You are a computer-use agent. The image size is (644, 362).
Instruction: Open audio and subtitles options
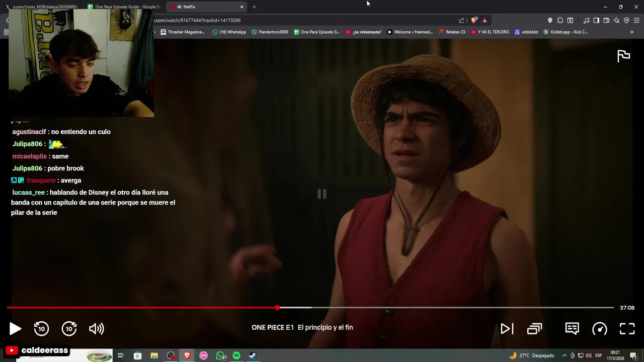pos(572,329)
